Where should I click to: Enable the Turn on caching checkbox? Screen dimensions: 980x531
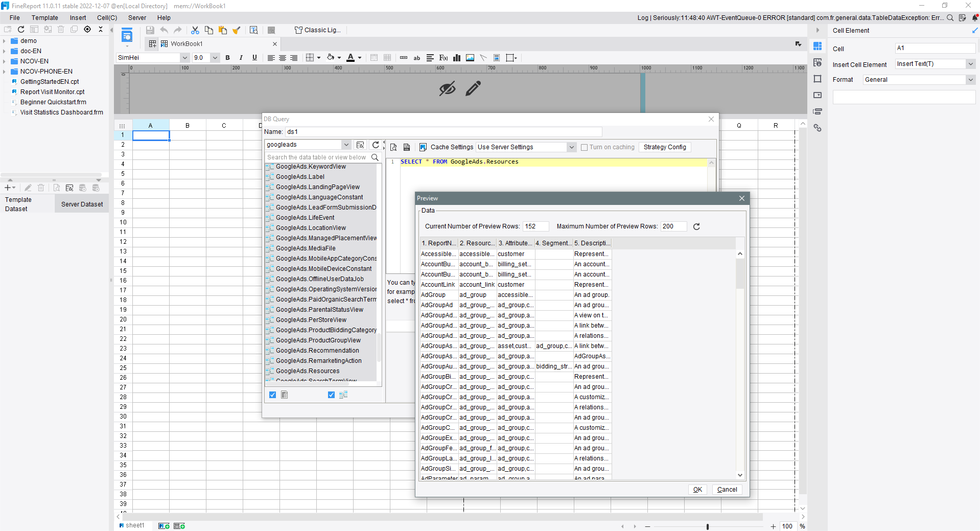coord(584,147)
